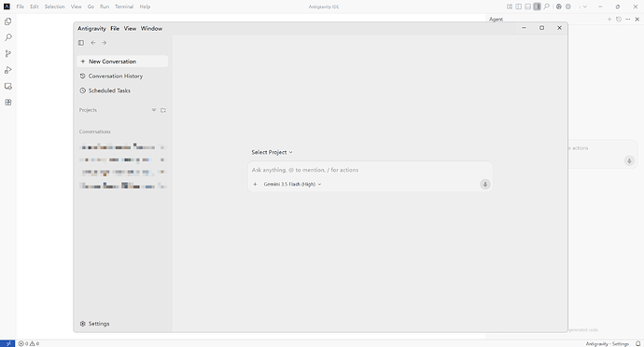Open Extensions in IDE activity bar
Image resolution: width=644 pixels, height=347 pixels.
7,103
